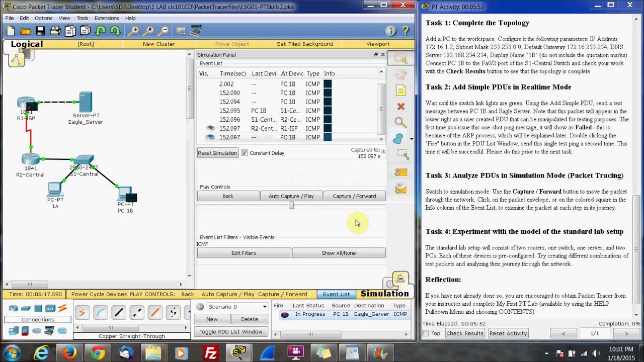Click the Eagle_Server device icon

coord(86,102)
